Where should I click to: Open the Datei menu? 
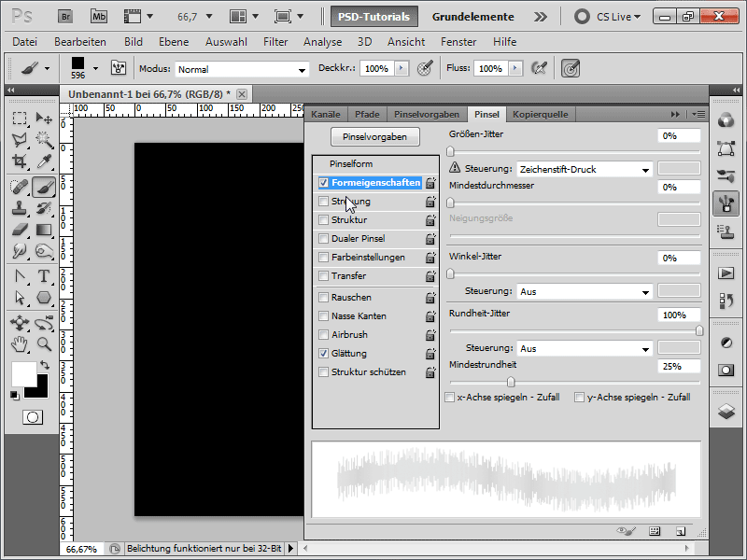click(x=25, y=42)
